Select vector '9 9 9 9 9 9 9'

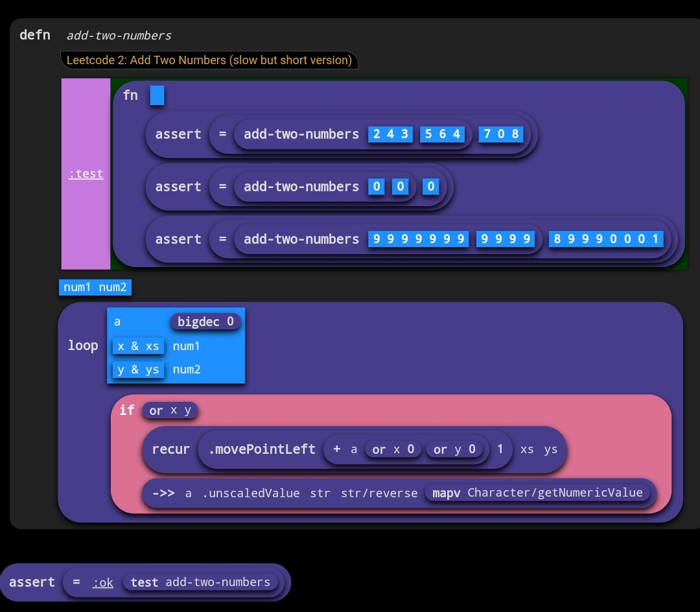click(x=418, y=239)
